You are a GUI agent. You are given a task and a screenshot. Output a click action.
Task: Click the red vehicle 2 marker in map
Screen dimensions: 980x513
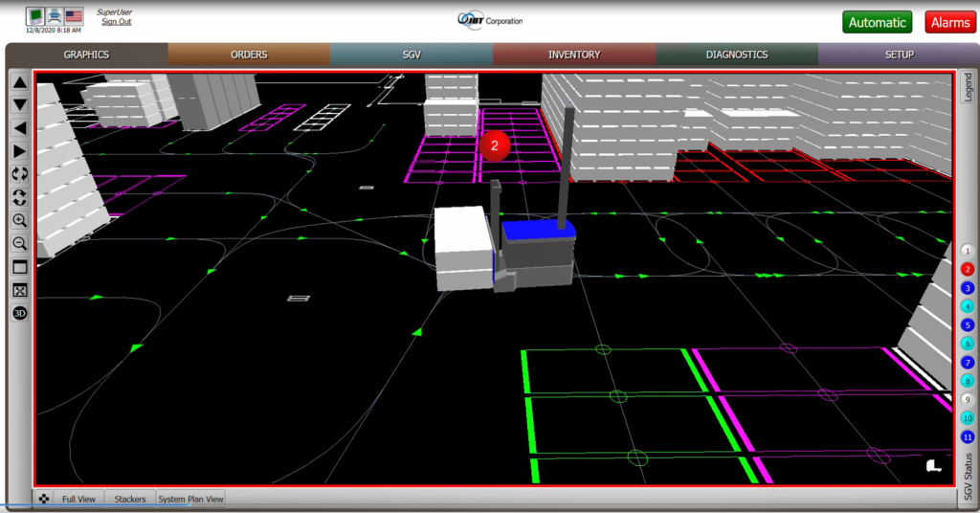495,145
